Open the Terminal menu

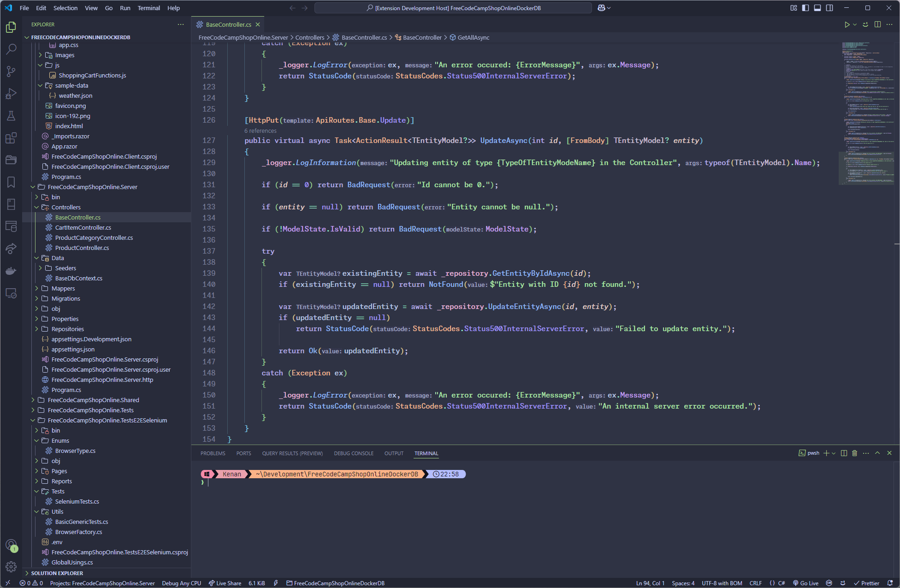148,8
